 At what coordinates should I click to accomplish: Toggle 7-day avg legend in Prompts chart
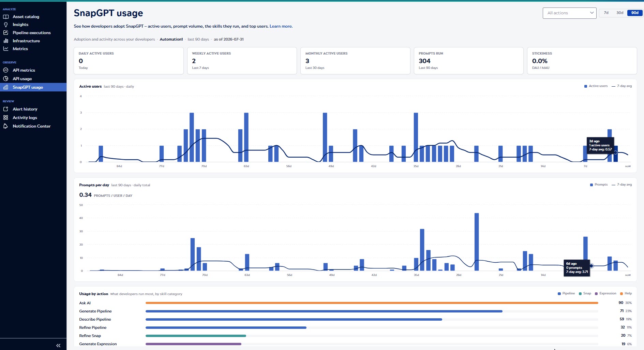coord(622,185)
